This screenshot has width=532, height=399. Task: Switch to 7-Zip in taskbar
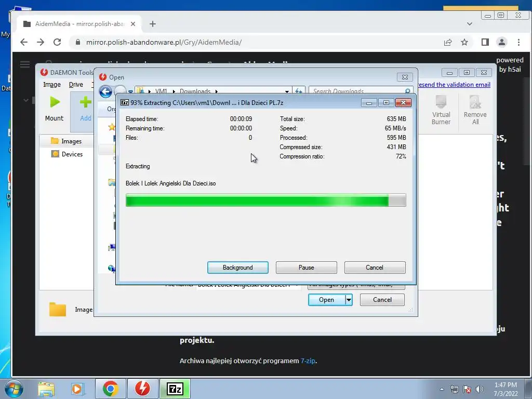tap(175, 389)
